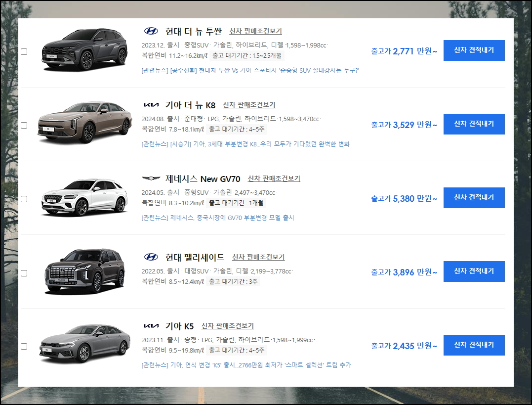Click the gray 기아 K5 car image
The width and height of the screenshot is (532, 405).
tap(84, 344)
